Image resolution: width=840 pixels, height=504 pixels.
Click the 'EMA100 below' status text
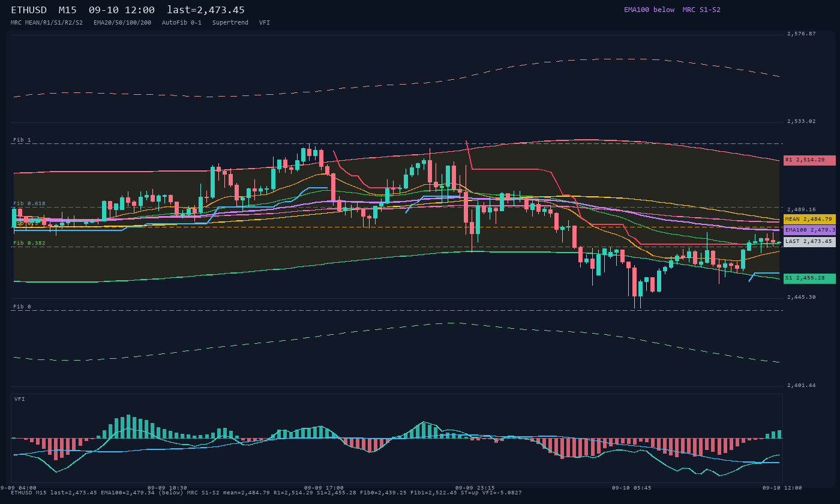pyautogui.click(x=649, y=10)
